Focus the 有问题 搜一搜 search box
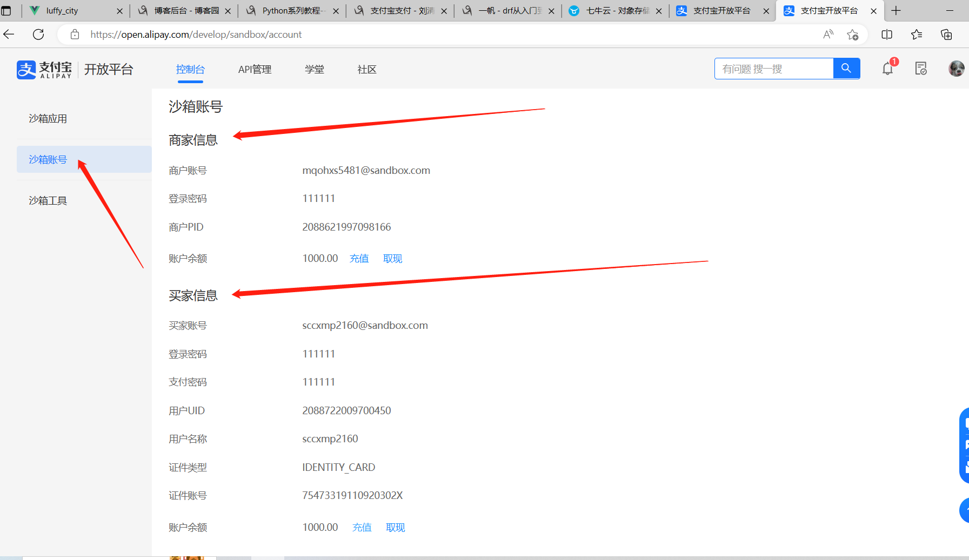The image size is (969, 560). pos(774,69)
